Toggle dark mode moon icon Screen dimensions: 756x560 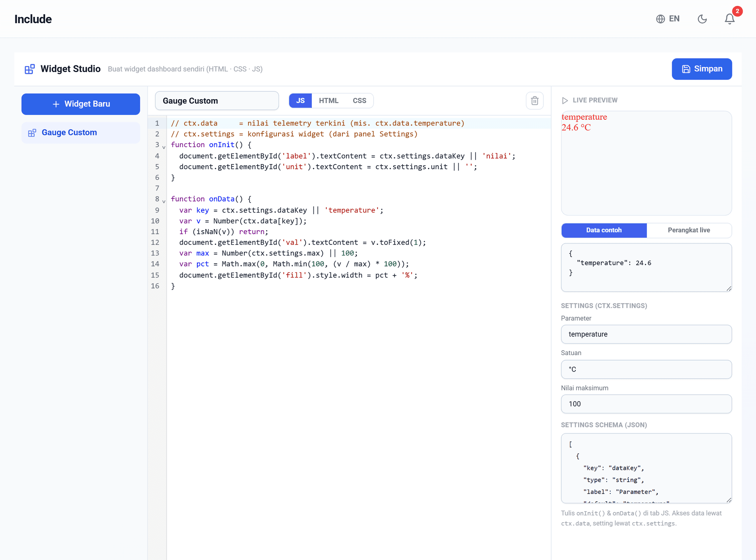pos(702,19)
